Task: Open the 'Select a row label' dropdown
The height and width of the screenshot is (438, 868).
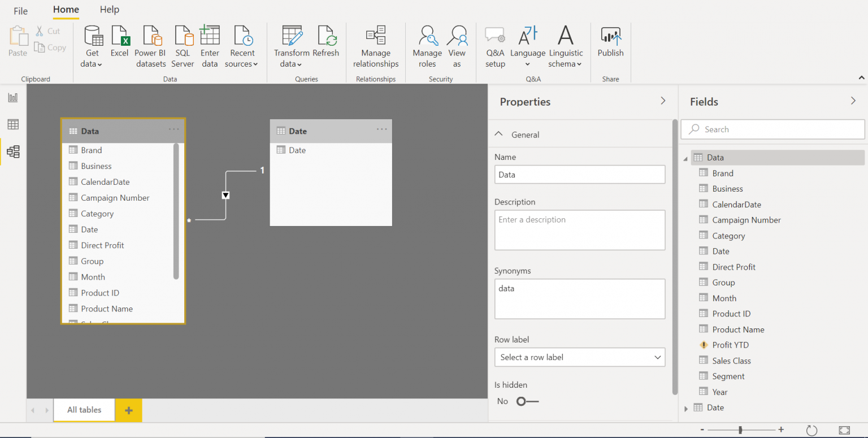Action: click(x=579, y=357)
